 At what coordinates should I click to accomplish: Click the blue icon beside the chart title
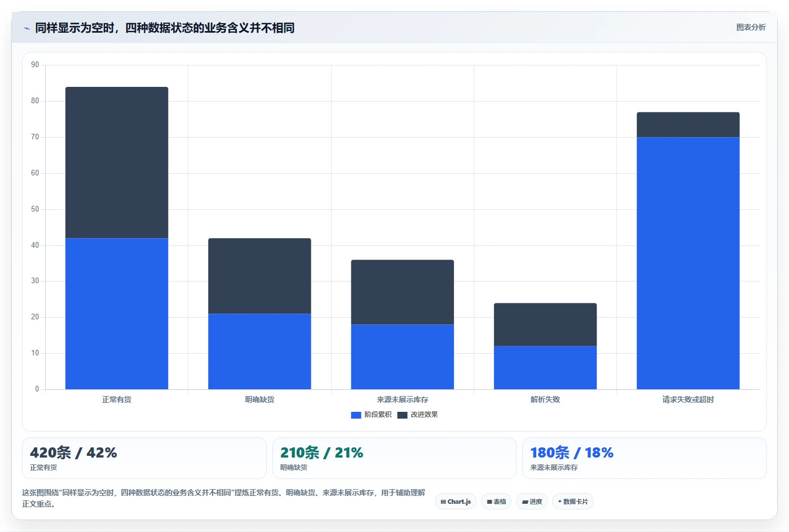pos(27,28)
